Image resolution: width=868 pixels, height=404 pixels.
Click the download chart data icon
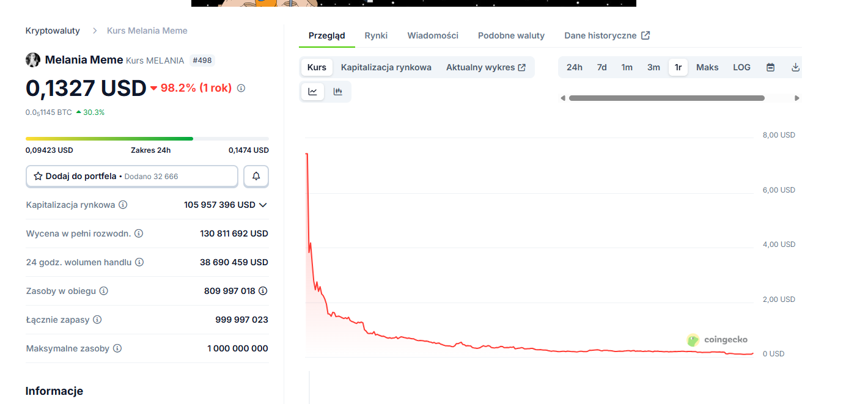click(795, 67)
